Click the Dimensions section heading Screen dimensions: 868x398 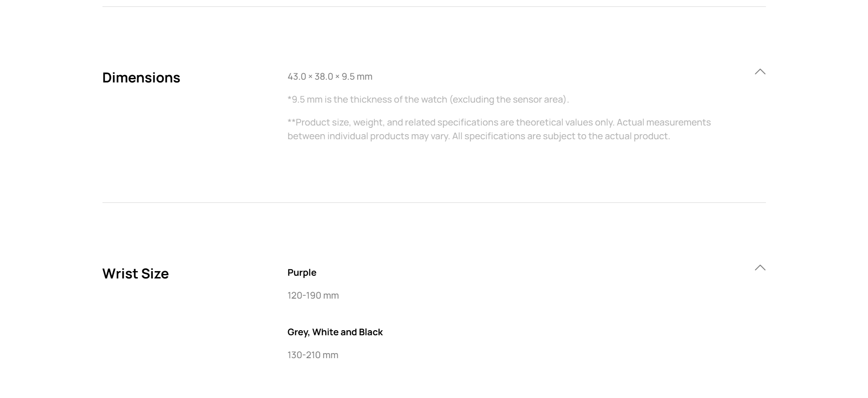click(141, 77)
